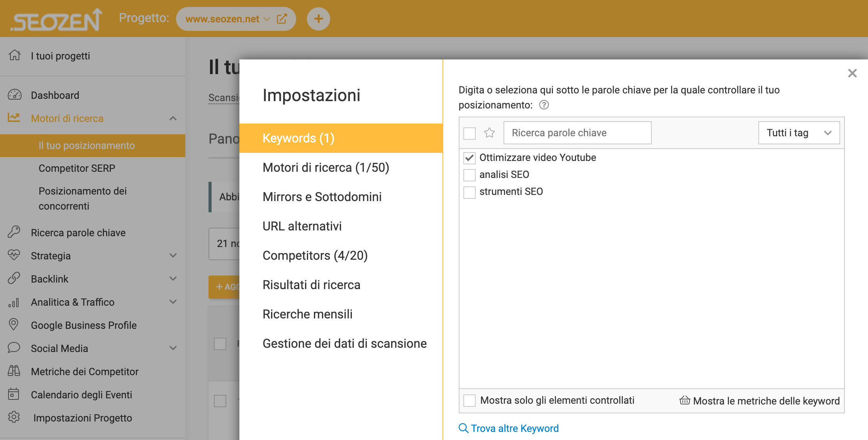Expand the Analitica & Traffico chevron
868x440 pixels.
tap(173, 302)
